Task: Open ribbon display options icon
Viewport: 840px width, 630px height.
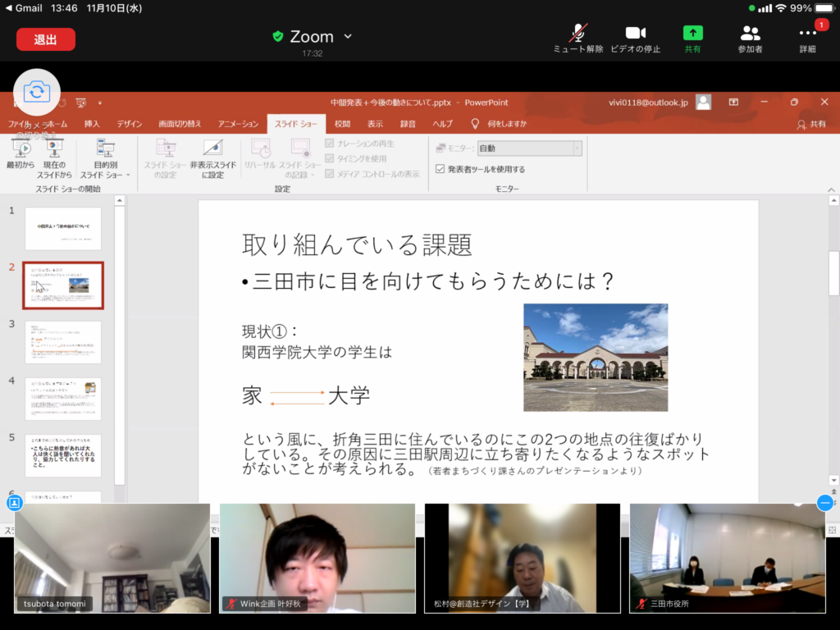Action: tap(733, 102)
